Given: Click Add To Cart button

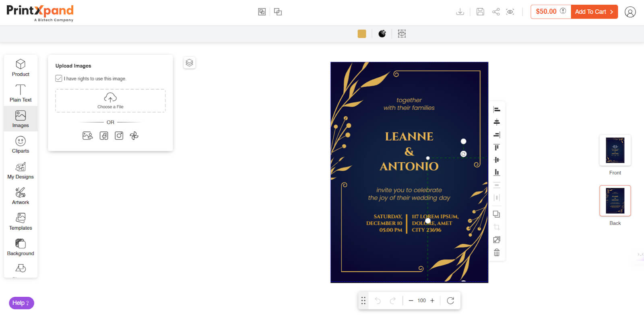Looking at the screenshot, I should pos(594,12).
